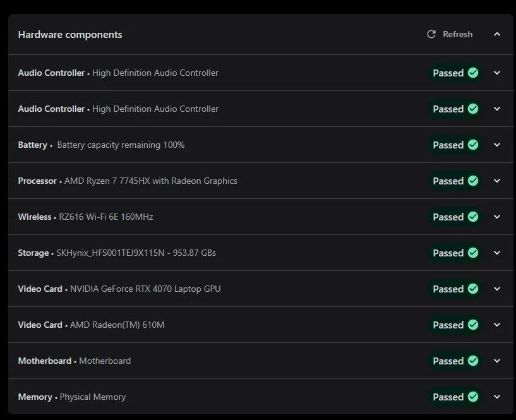
Task: Expand the Battery details chevron
Action: pos(497,145)
